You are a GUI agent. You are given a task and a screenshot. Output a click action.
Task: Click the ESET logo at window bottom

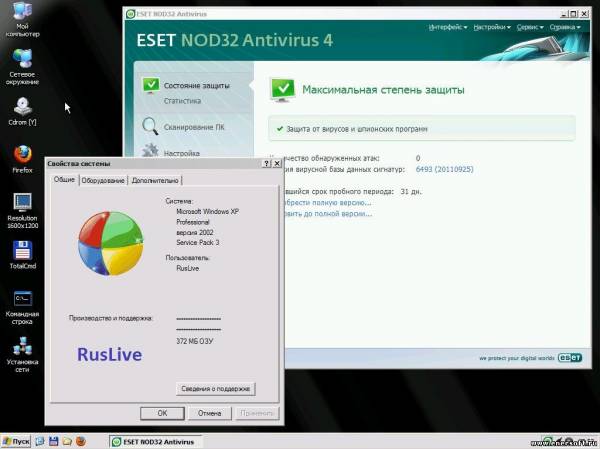[x=570, y=358]
